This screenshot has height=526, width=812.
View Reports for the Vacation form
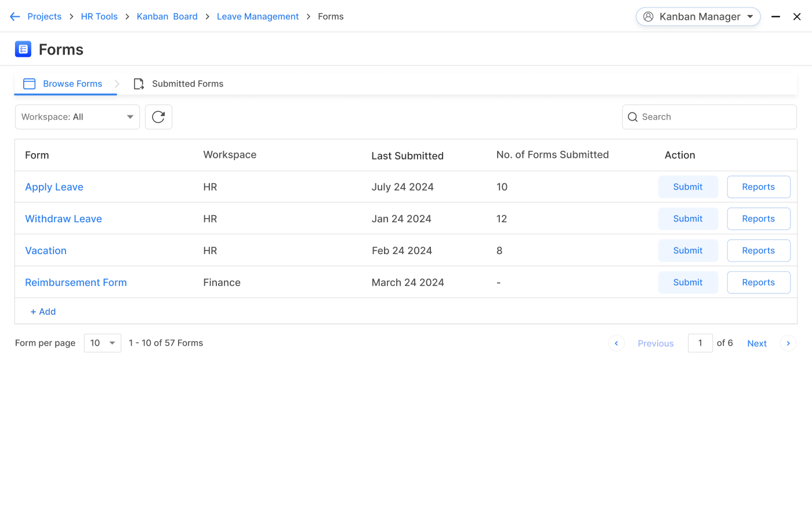759,250
